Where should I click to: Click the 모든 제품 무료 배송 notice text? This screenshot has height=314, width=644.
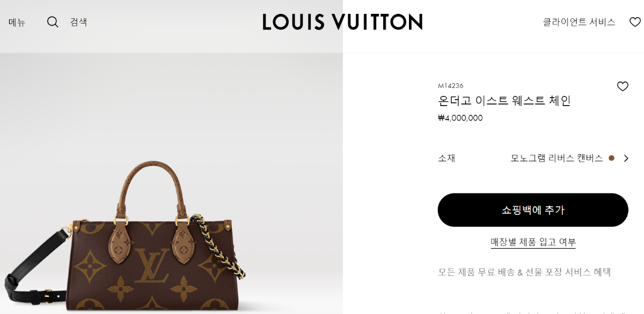[x=524, y=272]
